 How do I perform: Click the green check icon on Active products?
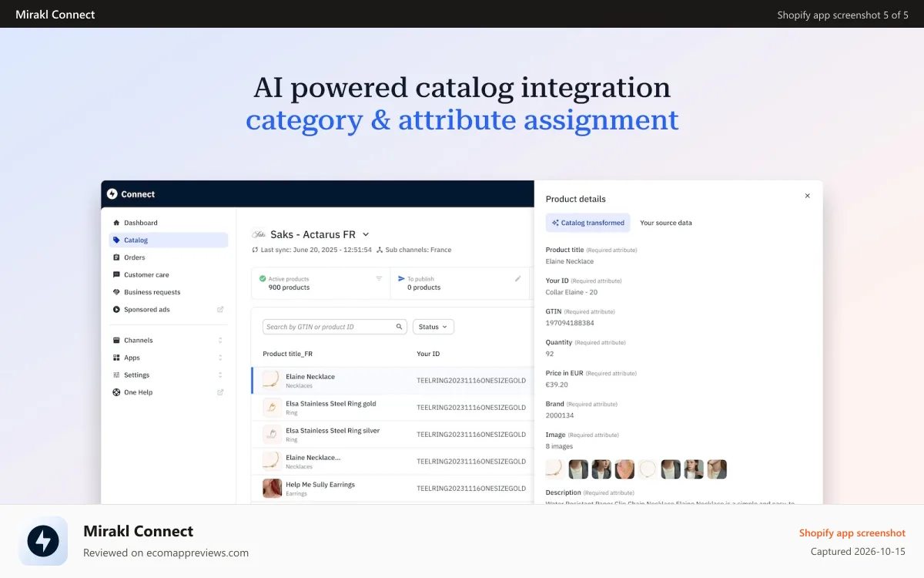(263, 279)
